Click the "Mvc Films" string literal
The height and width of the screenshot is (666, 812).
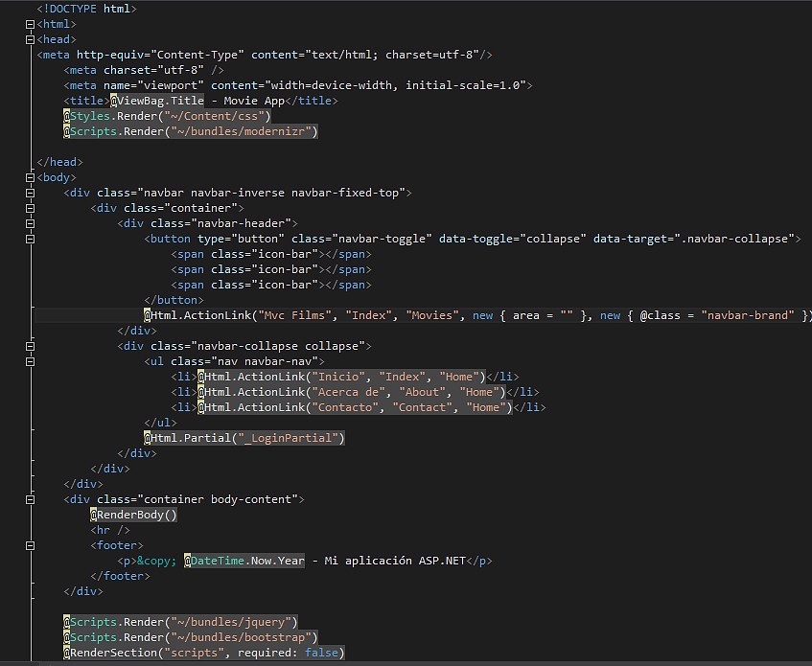294,315
